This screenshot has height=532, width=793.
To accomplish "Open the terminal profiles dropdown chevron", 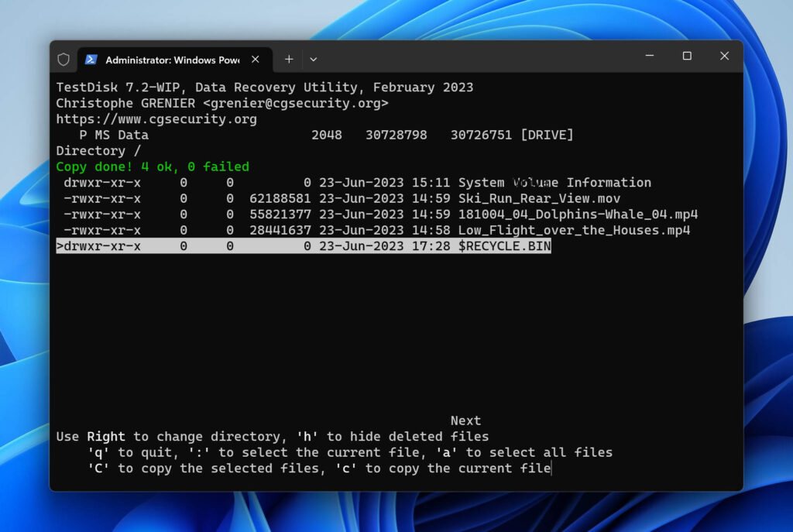I will click(312, 59).
